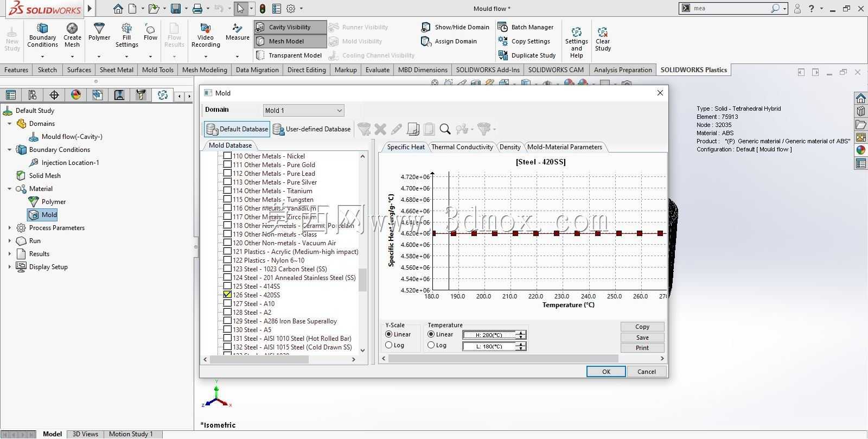Screen dimensions: 868x439
Task: Click the chart horizontal scrollbar
Action: [503, 358]
